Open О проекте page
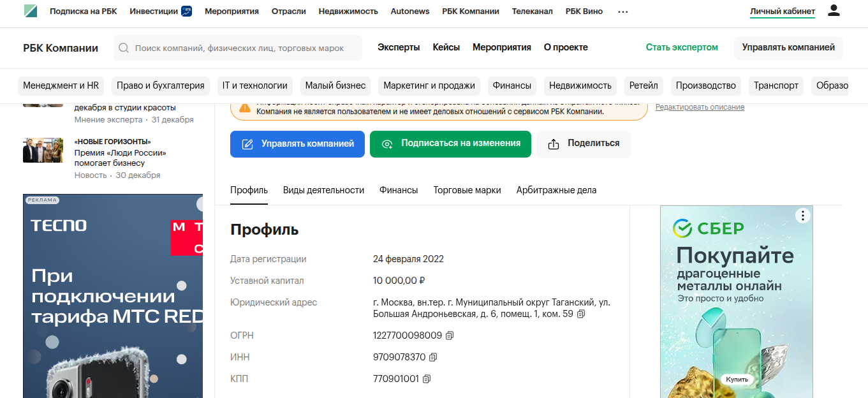Screen dimensions: 868x398 [566, 47]
